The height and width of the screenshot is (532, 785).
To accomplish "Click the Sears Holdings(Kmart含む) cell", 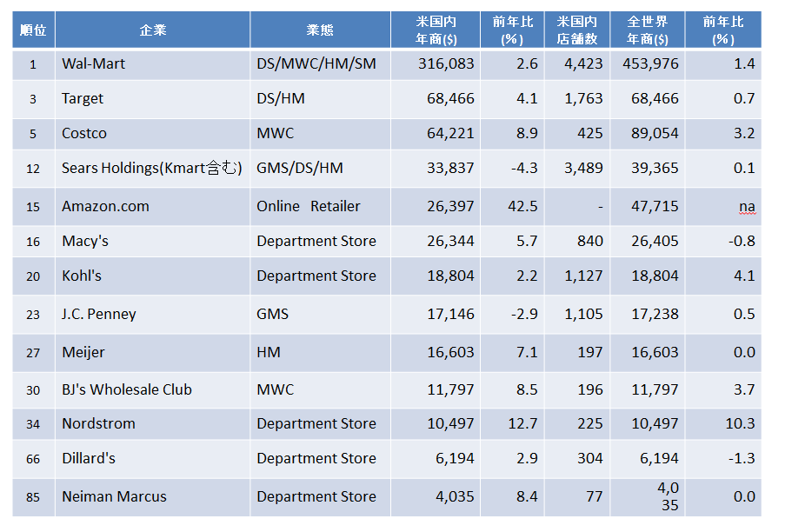I will [153, 168].
